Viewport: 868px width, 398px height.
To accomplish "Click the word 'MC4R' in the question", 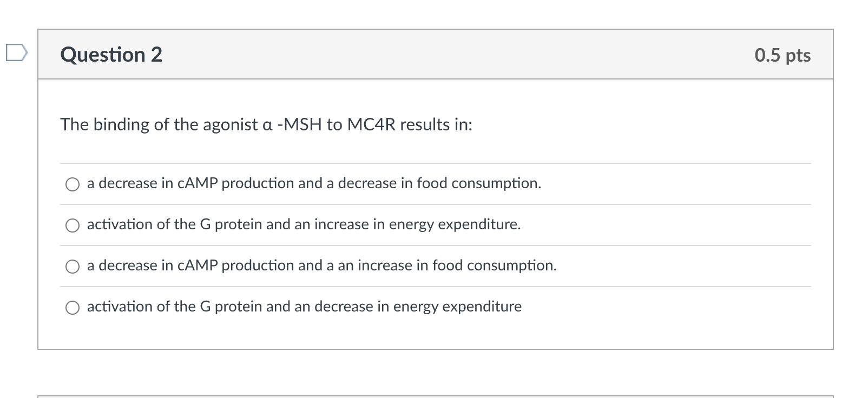I will tap(371, 125).
